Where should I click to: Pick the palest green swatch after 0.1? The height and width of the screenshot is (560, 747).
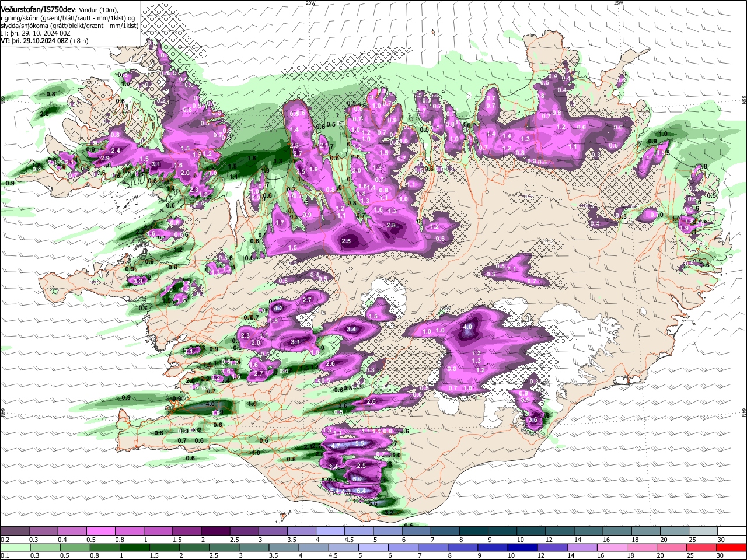(15, 547)
